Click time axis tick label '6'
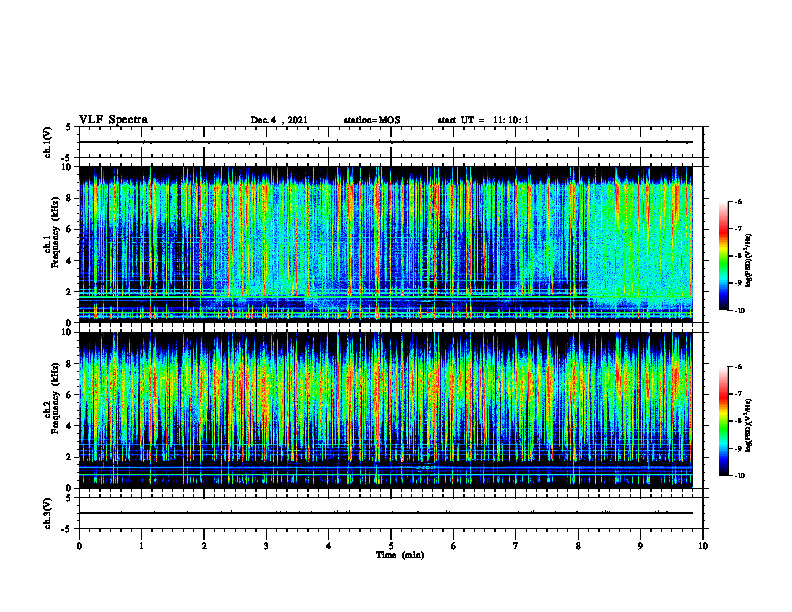792x612 pixels. pos(454,546)
